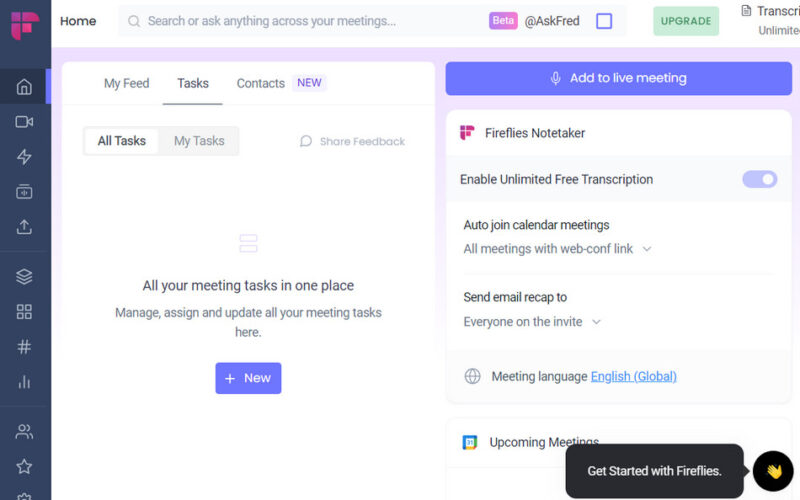Click the Home icon in sidebar
Image resolution: width=800 pixels, height=500 pixels.
click(x=24, y=87)
